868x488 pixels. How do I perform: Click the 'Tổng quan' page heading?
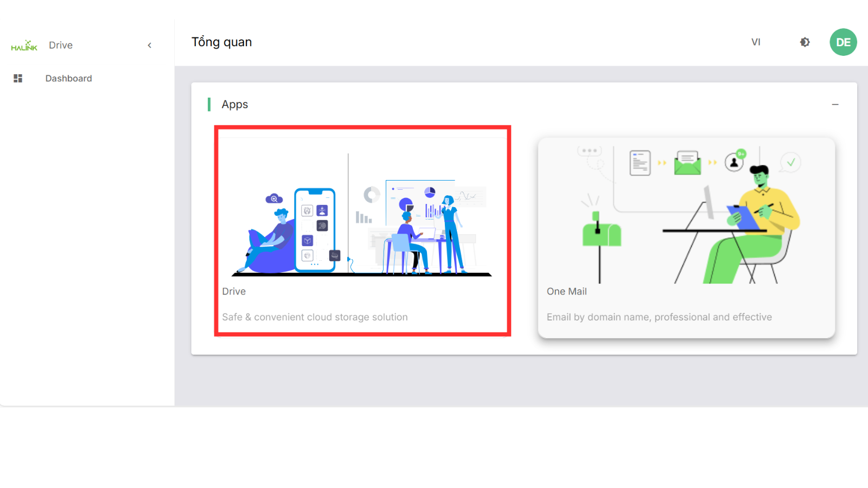click(x=221, y=42)
